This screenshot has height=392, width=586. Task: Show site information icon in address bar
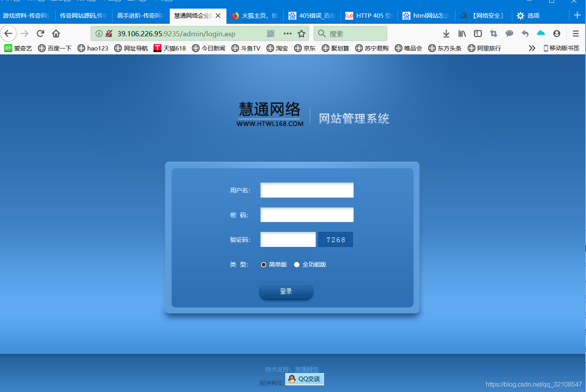99,34
